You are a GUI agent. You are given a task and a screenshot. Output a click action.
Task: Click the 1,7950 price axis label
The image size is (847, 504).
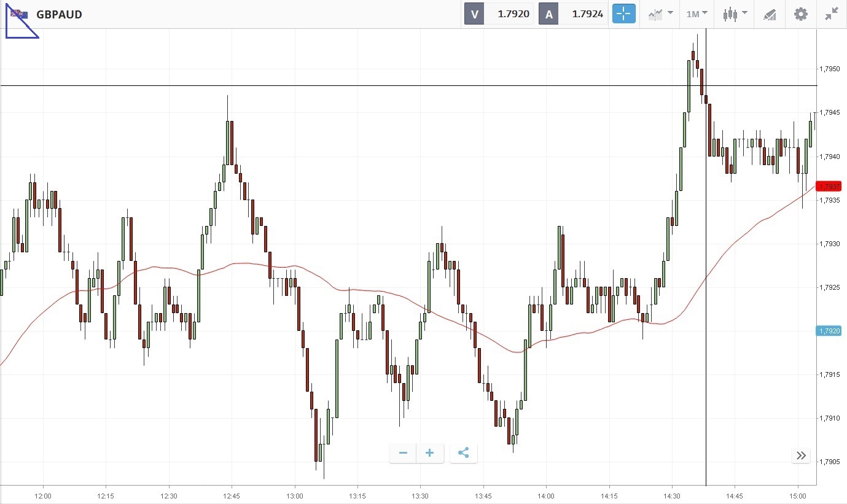[829, 69]
